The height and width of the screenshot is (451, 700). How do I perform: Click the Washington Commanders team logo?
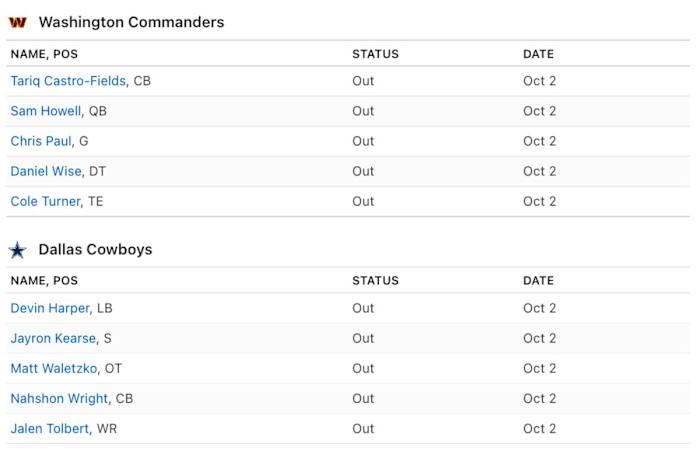point(17,22)
